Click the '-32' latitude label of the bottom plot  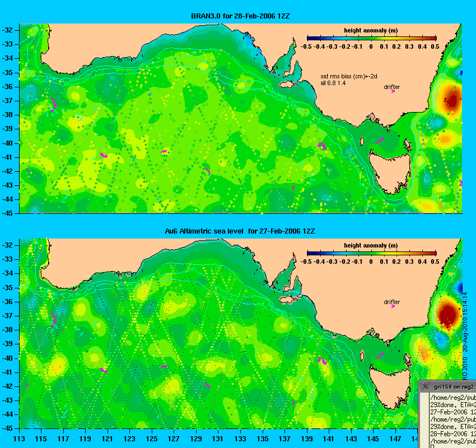[x=7, y=245]
